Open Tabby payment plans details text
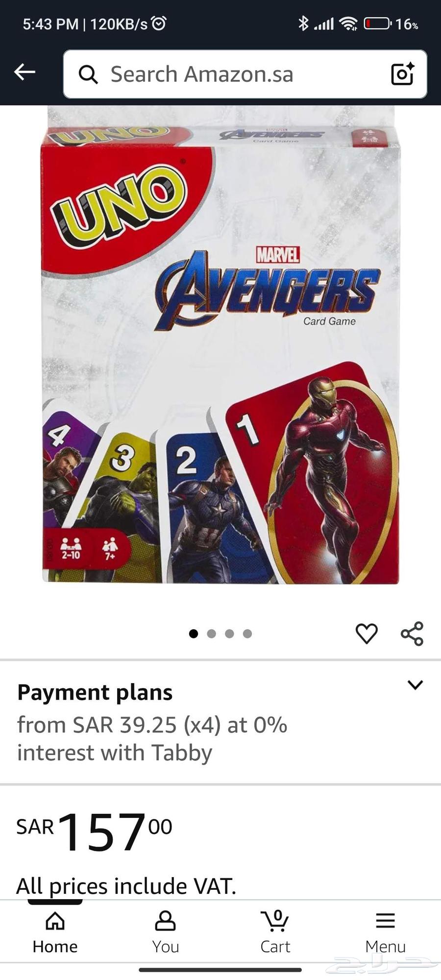This screenshot has width=441, height=980. point(152,738)
